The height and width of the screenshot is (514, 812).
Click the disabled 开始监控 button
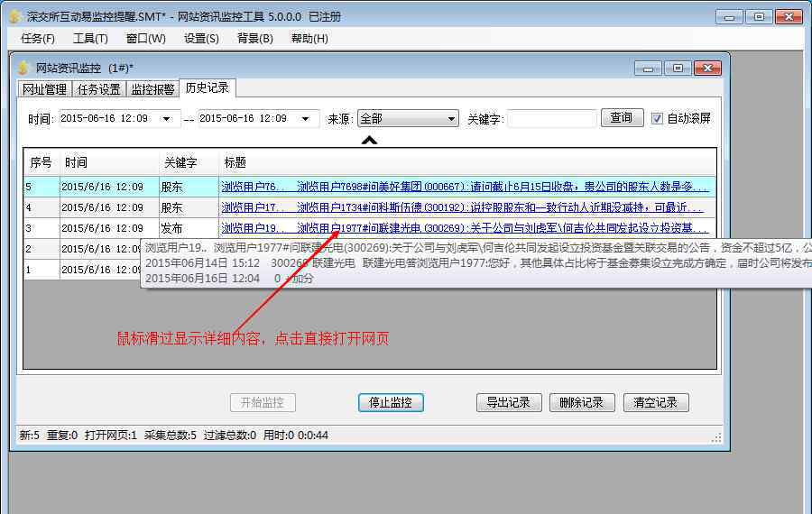pos(263,403)
